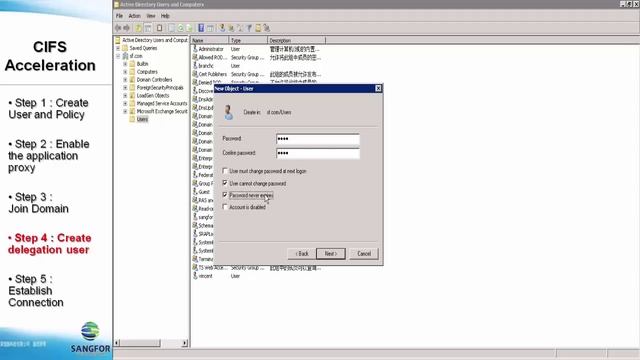The height and width of the screenshot is (360, 640).
Task: Click the Cancel button in dialog
Action: [364, 253]
